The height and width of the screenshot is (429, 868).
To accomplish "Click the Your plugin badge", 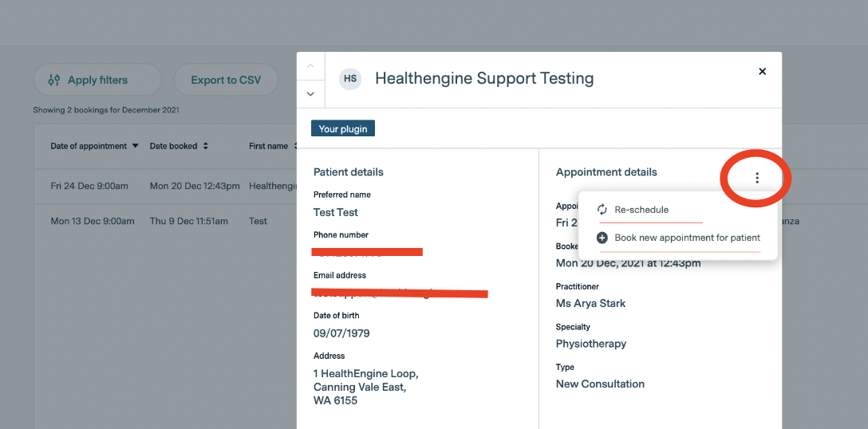I will pyautogui.click(x=343, y=128).
